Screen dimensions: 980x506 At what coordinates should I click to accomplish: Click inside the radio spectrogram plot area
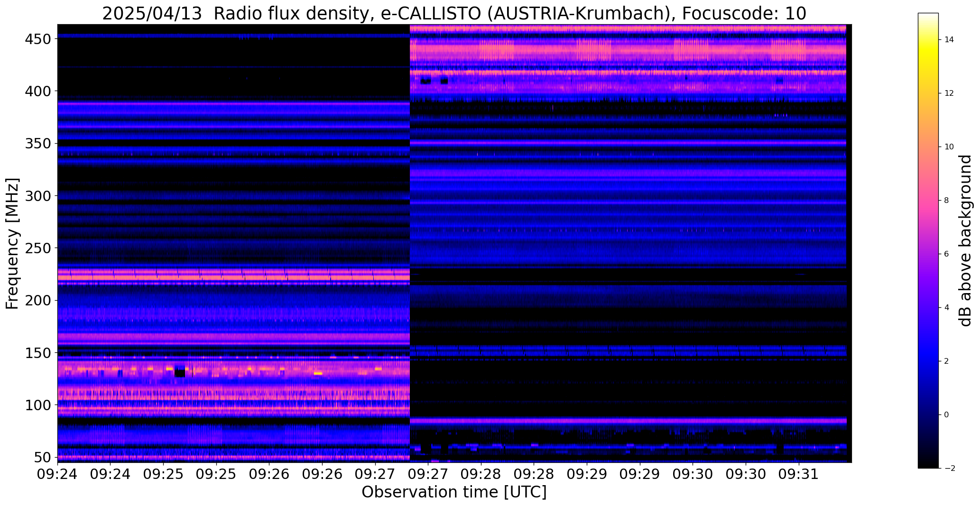pos(454,243)
